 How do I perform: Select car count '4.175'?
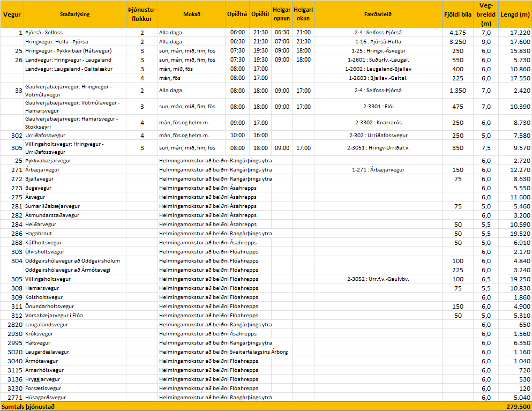458,33
